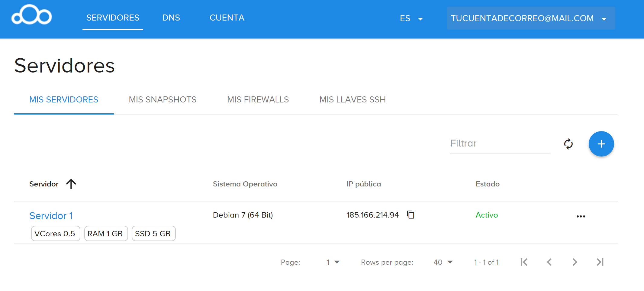Open the CUENTA section
The image size is (644, 291).
[227, 18]
